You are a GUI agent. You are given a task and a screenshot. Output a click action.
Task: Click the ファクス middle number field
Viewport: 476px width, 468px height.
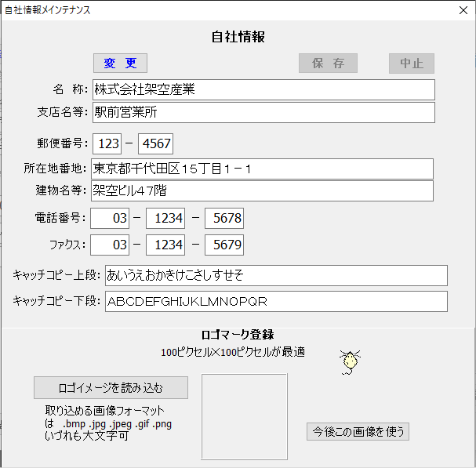tap(166, 245)
